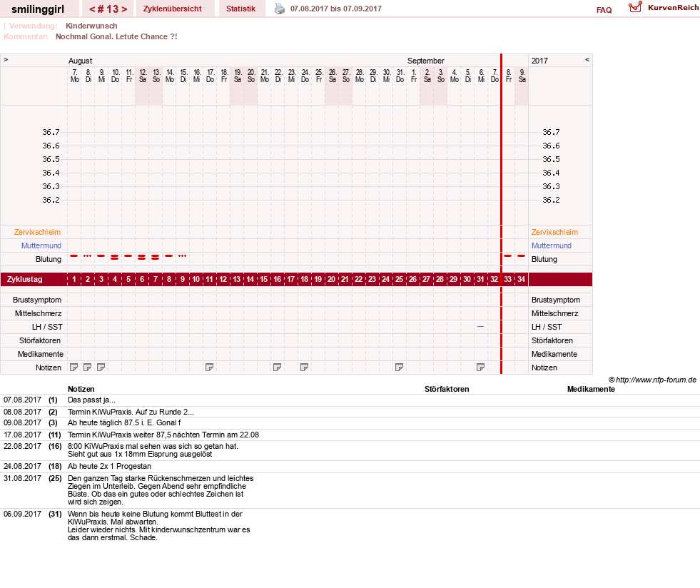Click the right Muttermund row label
The image size is (700, 588).
coord(552,245)
